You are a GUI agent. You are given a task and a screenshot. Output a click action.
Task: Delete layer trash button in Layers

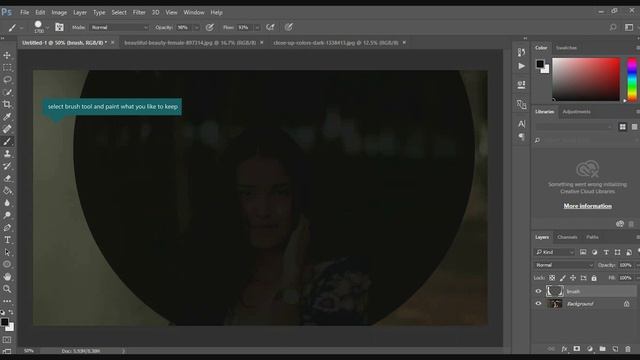628,349
